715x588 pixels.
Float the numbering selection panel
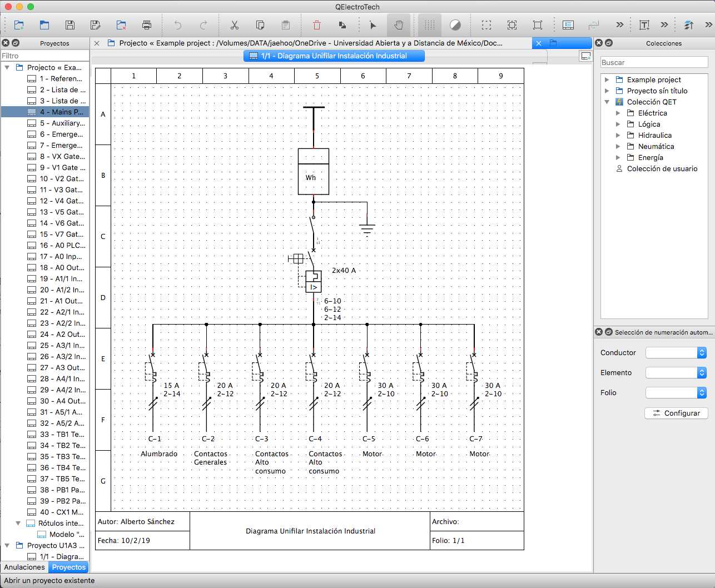coord(609,332)
